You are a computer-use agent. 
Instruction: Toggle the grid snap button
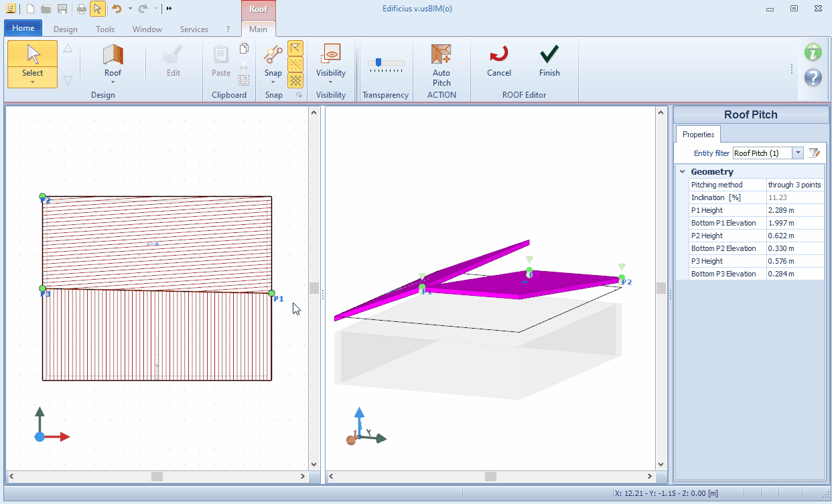coord(295,80)
